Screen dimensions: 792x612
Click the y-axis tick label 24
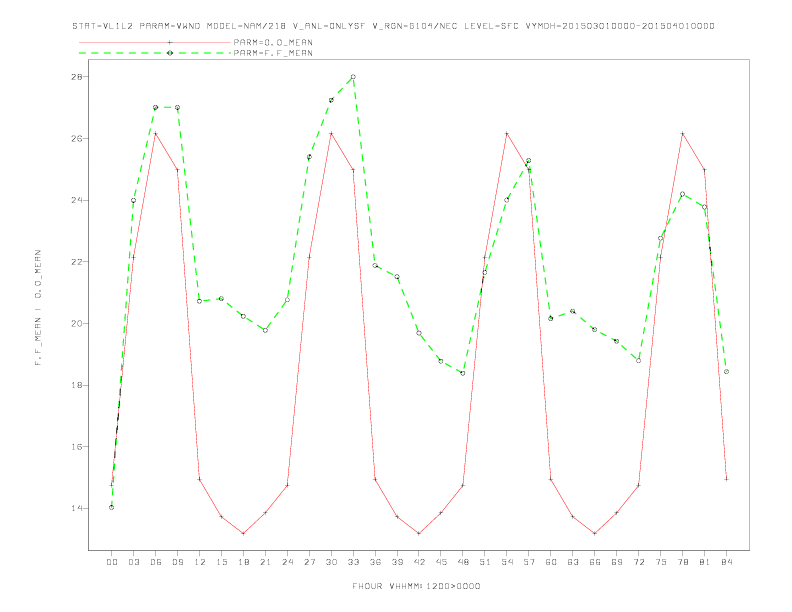pos(76,200)
